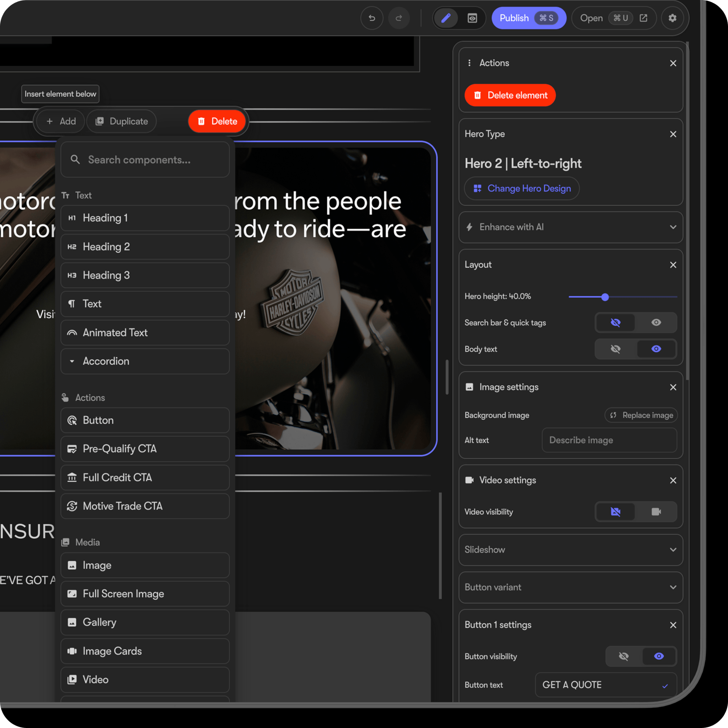
Task: Insert a Video component
Action: (145, 680)
